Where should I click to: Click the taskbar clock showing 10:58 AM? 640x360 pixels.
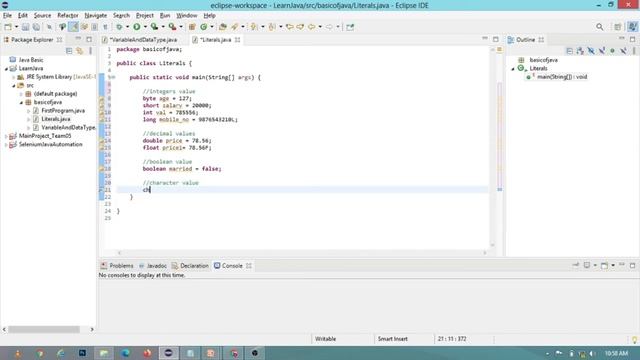pos(616,353)
